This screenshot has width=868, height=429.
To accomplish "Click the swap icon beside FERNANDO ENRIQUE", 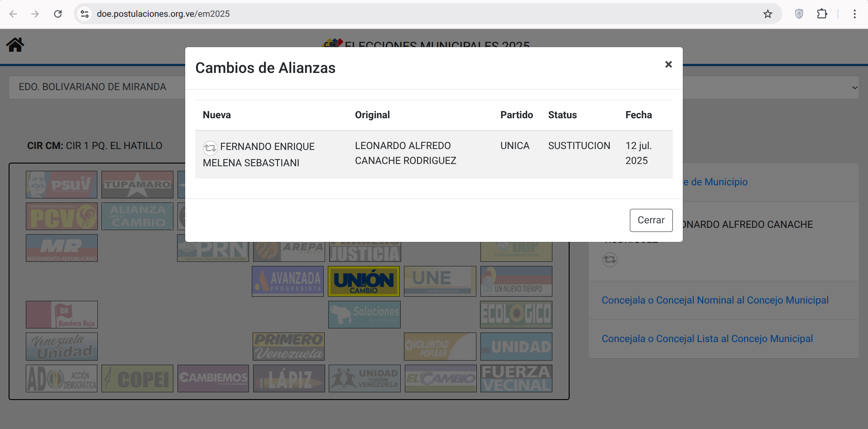I will pos(210,148).
